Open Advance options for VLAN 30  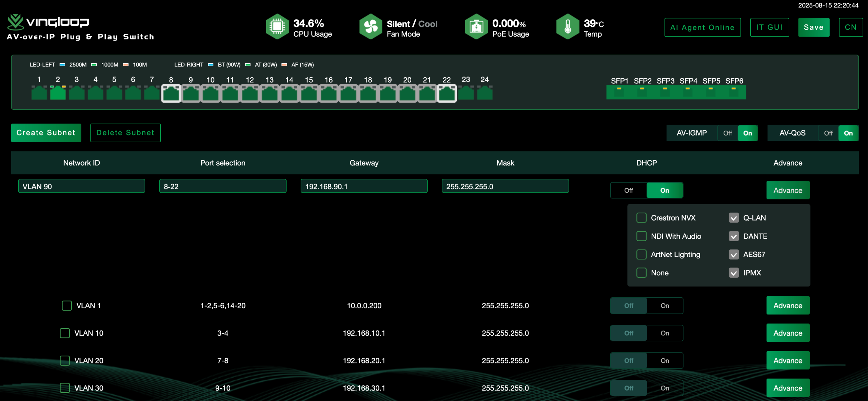[788, 388]
